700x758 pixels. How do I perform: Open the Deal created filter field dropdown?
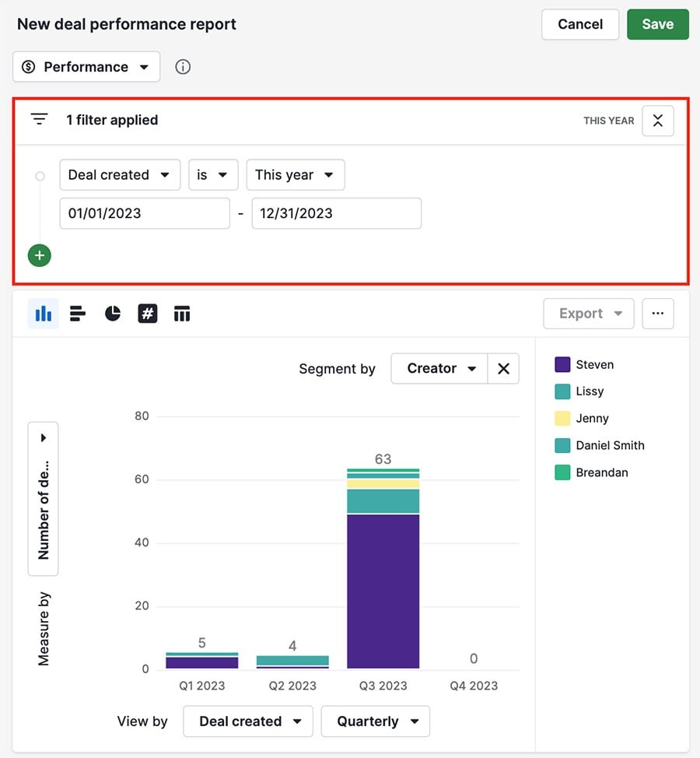(x=120, y=174)
